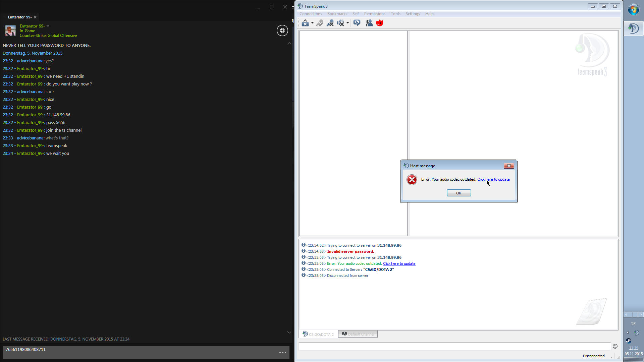Open the Bookmarks menu
Viewport: 644px width, 362px height.
[337, 14]
